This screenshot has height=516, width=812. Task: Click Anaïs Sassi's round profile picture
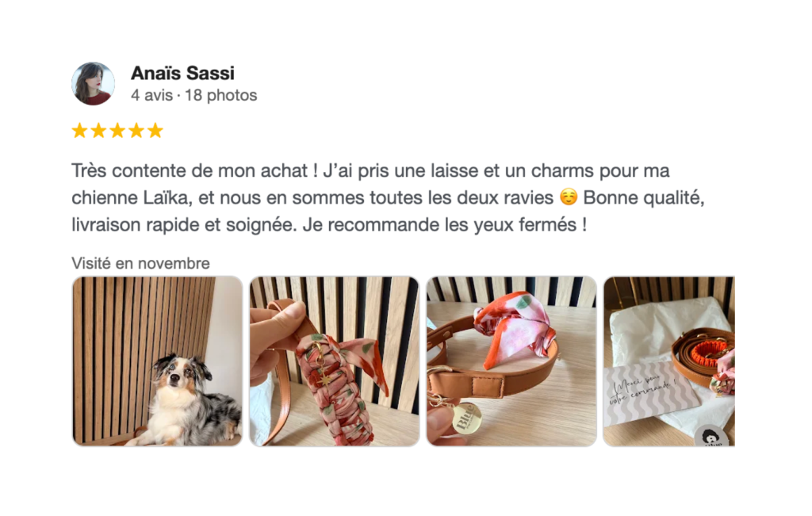[x=94, y=84]
